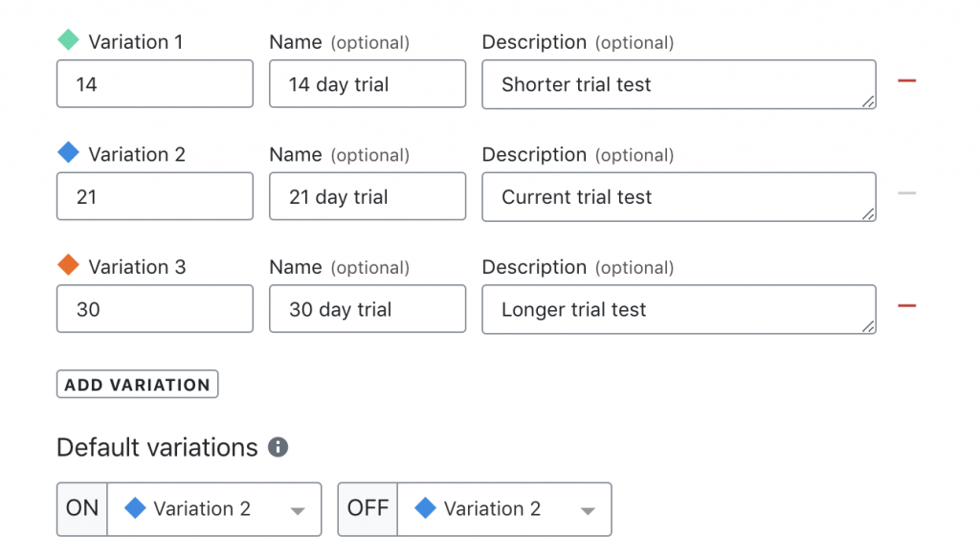This screenshot has width=980, height=558.
Task: Remove Variation 1 using its minus icon
Action: pos(906,80)
